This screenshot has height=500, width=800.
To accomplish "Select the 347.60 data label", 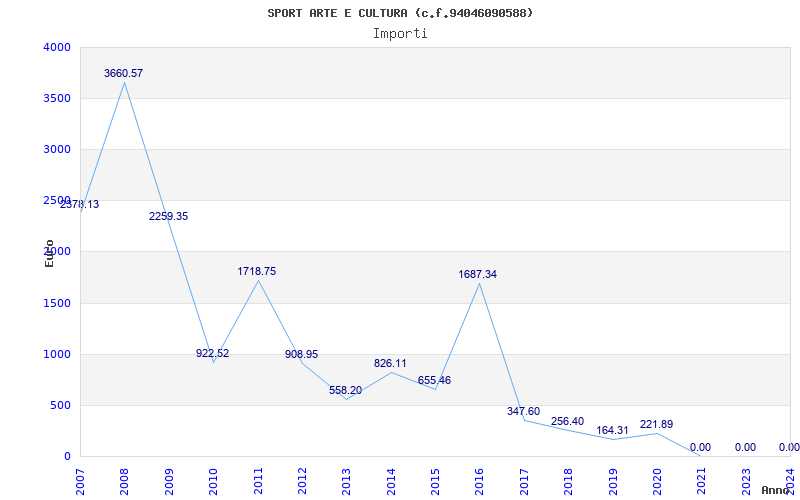I will click(x=523, y=411).
